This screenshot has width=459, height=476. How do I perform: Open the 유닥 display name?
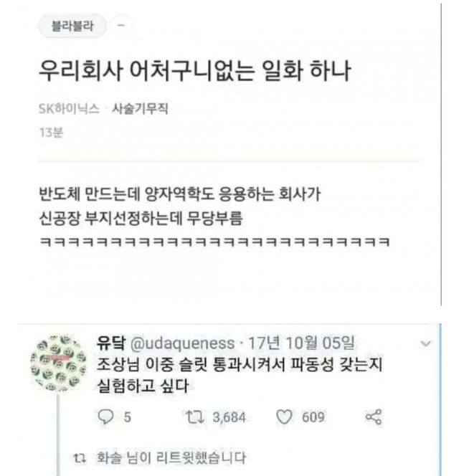coord(111,343)
